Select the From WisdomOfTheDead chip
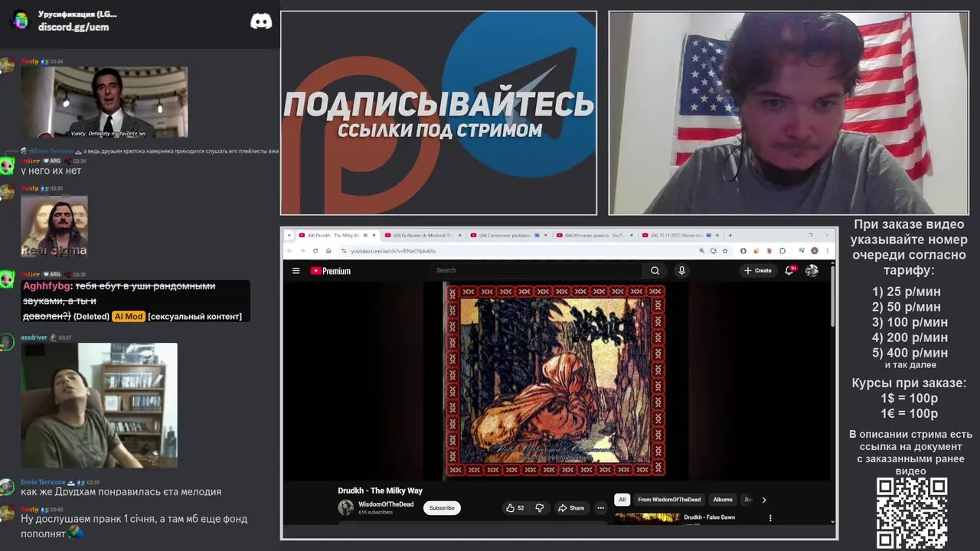 pos(669,500)
